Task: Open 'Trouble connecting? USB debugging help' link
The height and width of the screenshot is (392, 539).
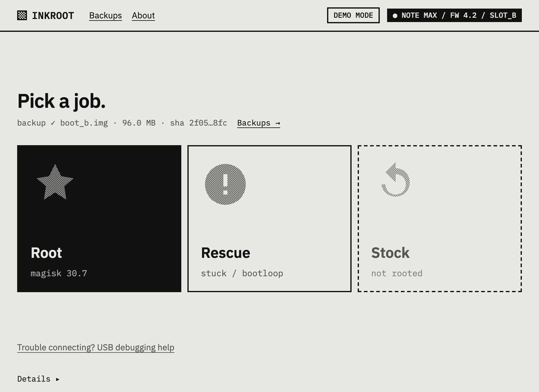Action: [96, 347]
